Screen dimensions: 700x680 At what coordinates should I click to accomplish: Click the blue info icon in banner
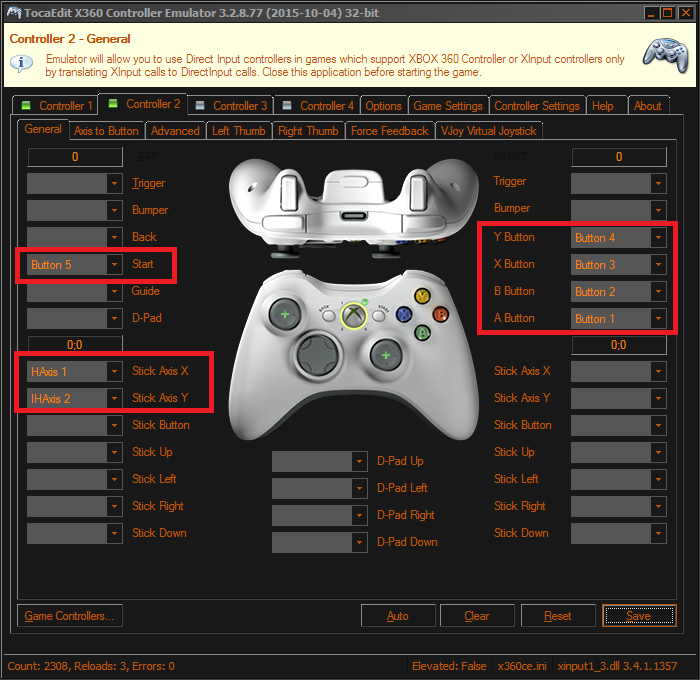[x=21, y=63]
